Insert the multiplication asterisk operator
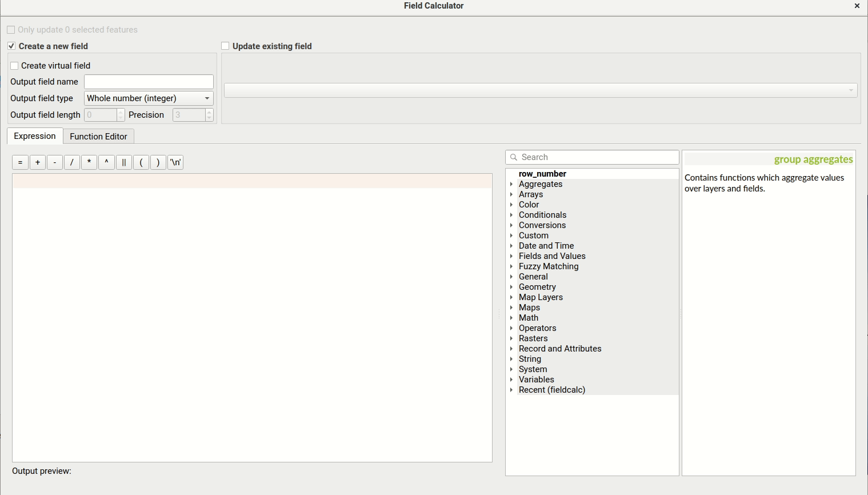 [x=89, y=162]
